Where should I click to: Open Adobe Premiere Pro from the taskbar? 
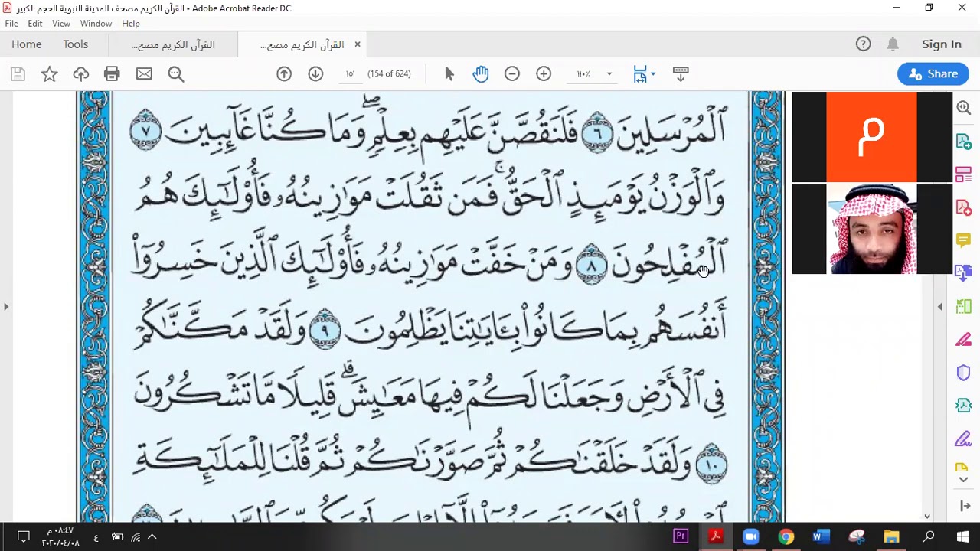coord(681,536)
